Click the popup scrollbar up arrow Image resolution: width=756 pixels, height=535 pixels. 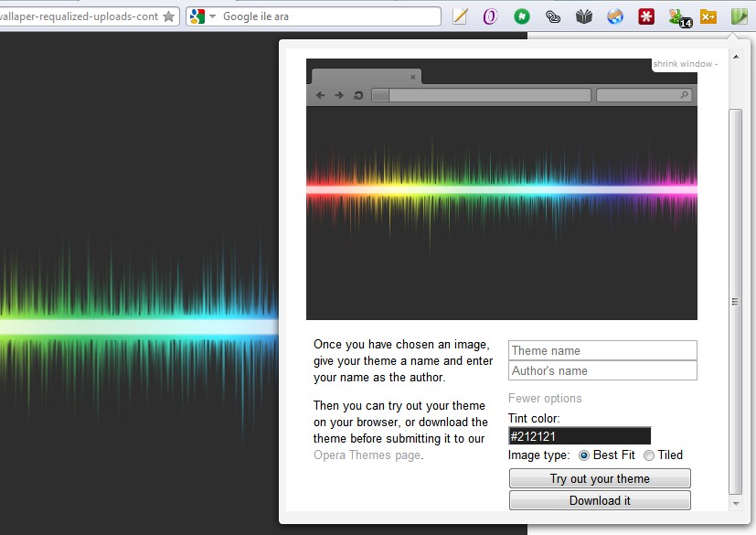click(x=736, y=57)
